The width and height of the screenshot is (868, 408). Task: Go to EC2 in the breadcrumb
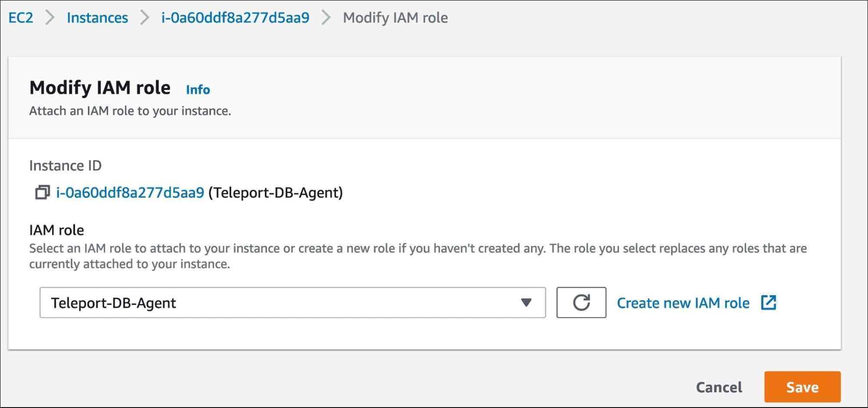21,18
